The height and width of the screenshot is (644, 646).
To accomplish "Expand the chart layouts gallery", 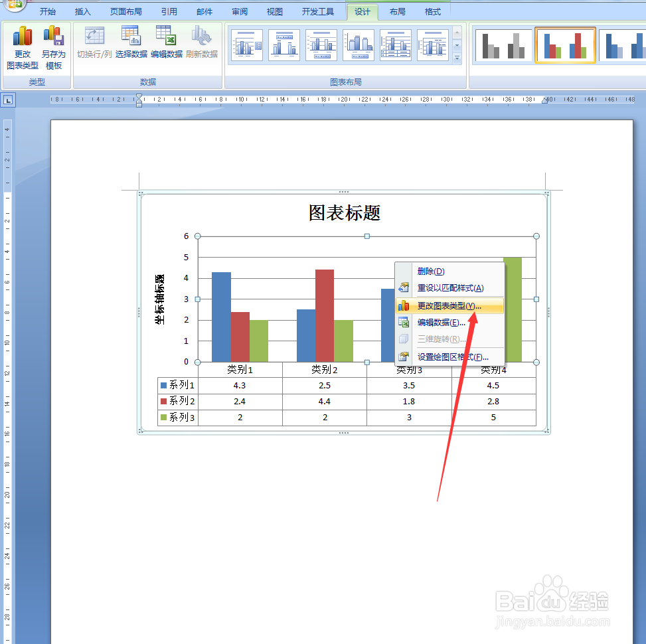I will 457,58.
